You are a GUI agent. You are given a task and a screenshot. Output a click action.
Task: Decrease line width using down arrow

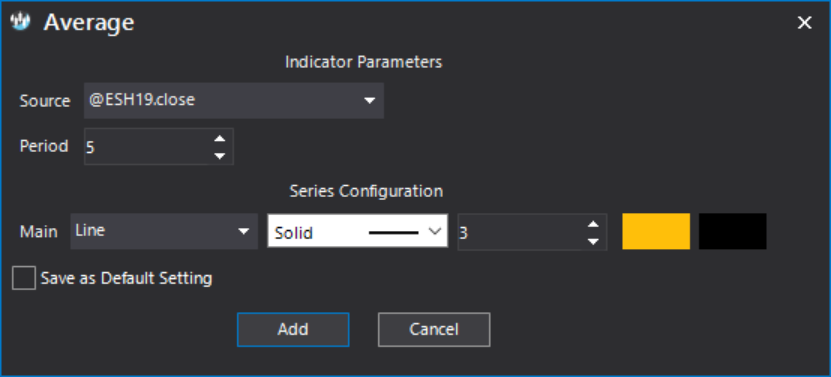pos(593,241)
